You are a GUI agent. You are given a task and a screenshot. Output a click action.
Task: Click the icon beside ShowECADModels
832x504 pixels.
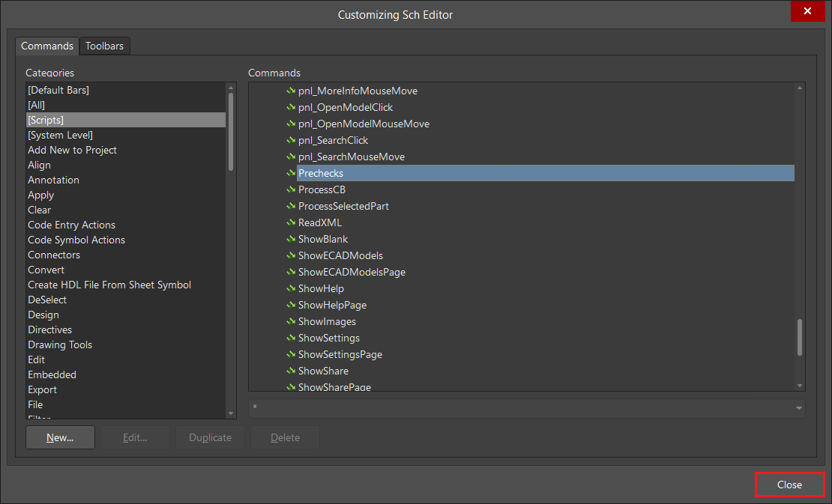[291, 255]
